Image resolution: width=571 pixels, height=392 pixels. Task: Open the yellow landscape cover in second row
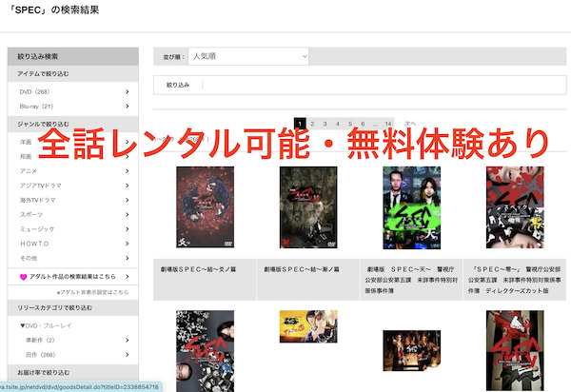(308, 326)
